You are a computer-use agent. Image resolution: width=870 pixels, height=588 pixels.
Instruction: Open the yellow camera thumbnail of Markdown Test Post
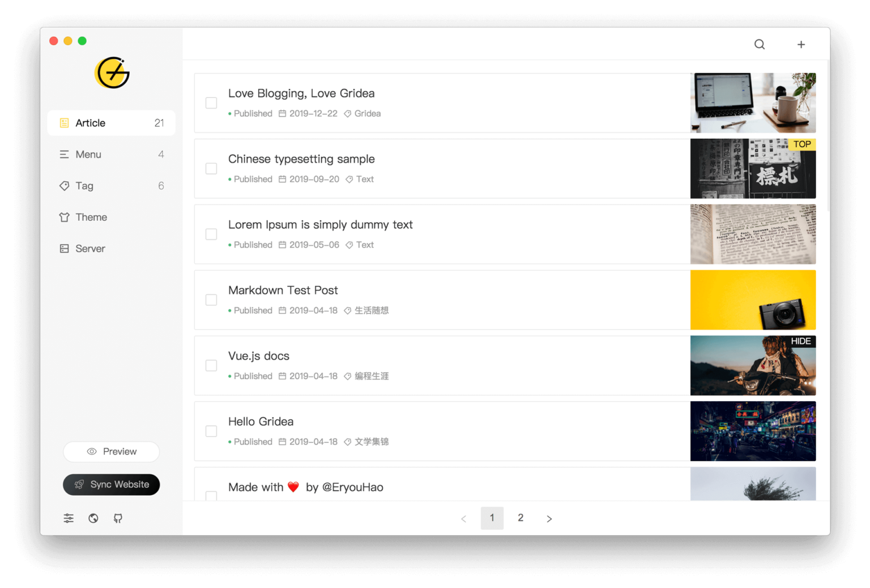(753, 300)
